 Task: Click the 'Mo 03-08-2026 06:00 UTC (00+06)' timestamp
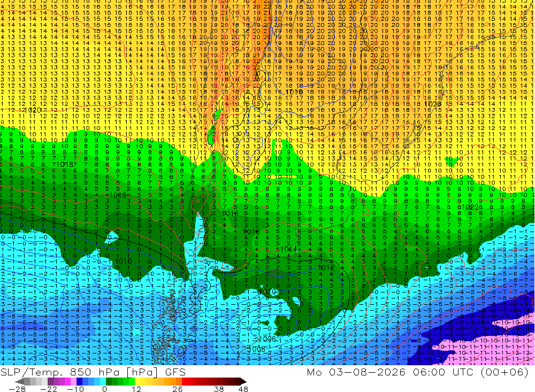pyautogui.click(x=418, y=372)
